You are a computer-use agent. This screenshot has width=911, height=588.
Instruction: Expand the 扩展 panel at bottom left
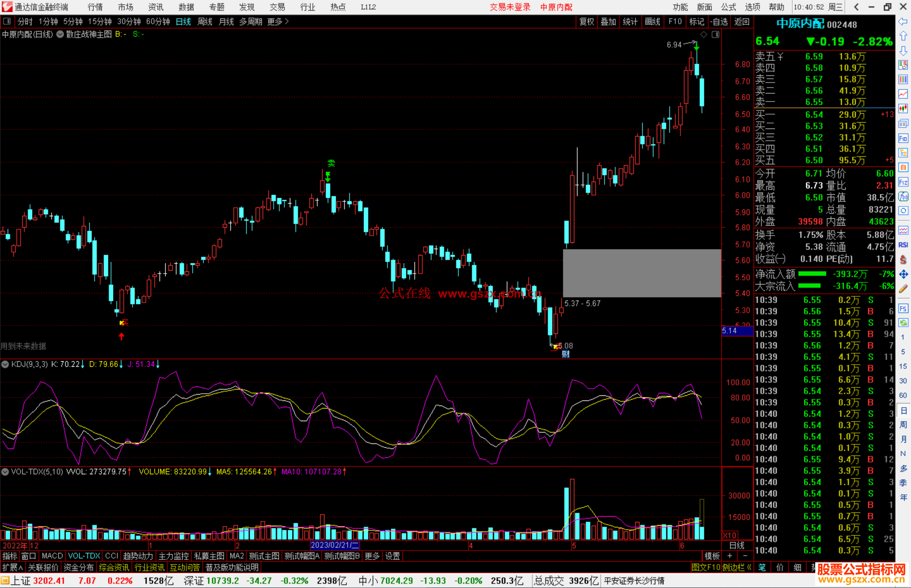pos(12,568)
